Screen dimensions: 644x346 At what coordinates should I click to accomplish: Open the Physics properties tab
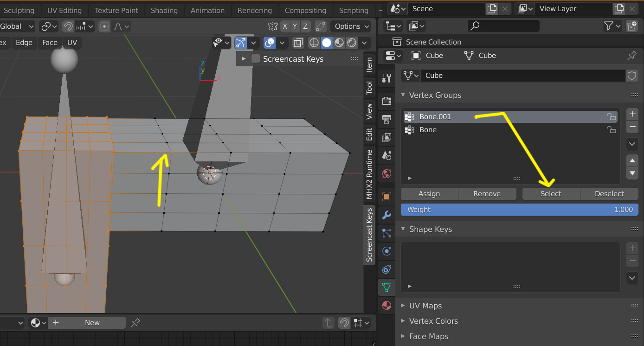click(386, 251)
